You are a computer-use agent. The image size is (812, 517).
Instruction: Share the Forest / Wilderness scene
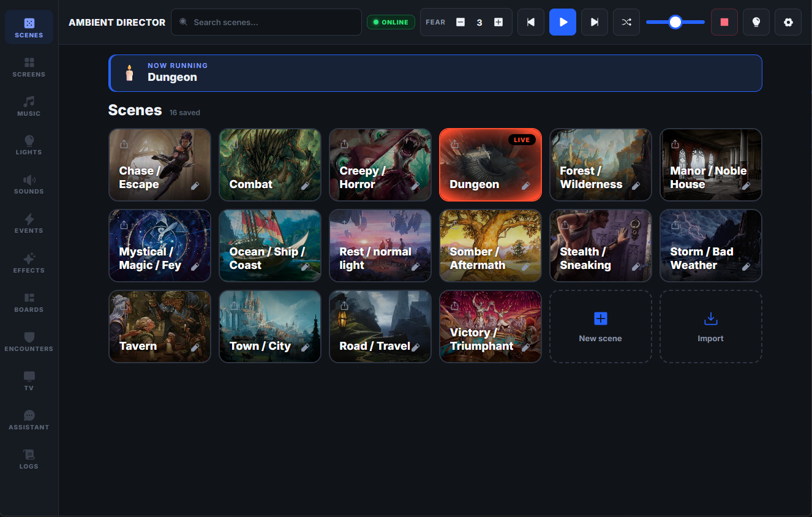tap(565, 144)
